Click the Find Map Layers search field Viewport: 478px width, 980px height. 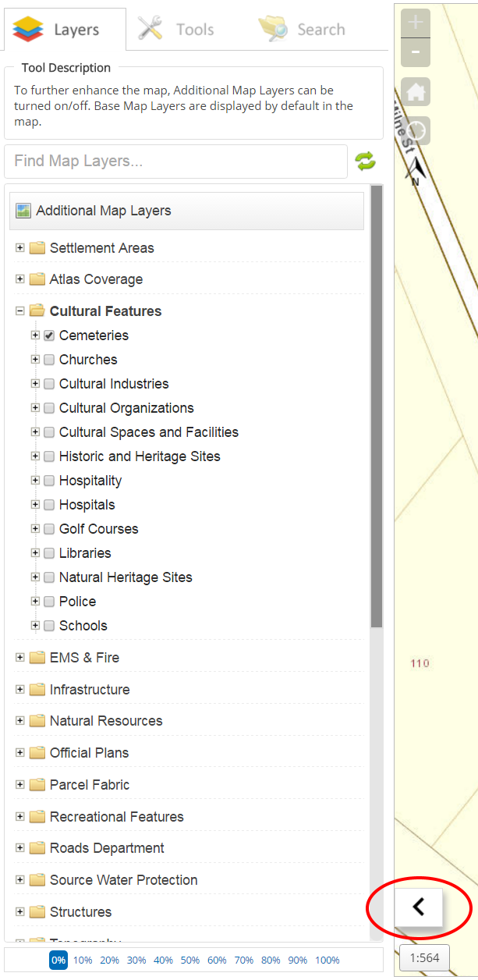click(175, 162)
